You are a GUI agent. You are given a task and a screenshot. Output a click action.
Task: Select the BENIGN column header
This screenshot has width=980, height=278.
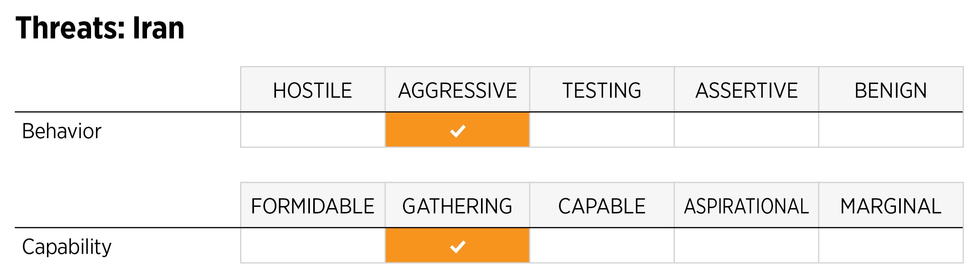pyautogui.click(x=891, y=90)
